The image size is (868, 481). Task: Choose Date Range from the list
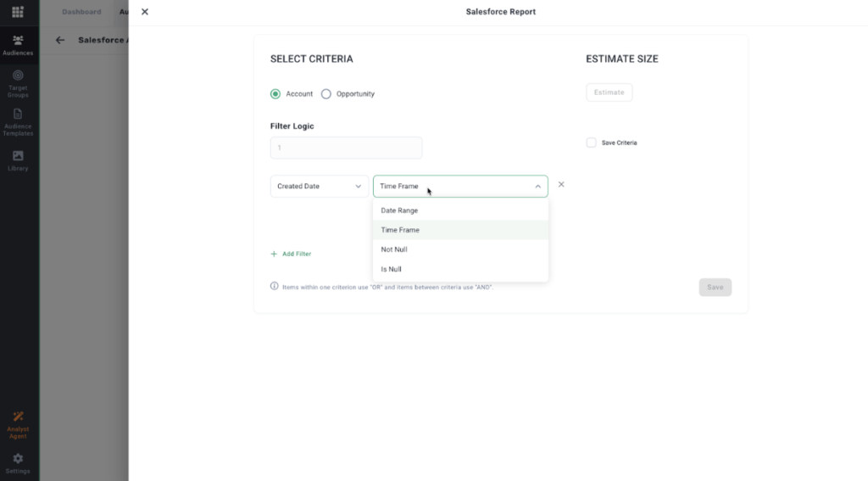460,210
